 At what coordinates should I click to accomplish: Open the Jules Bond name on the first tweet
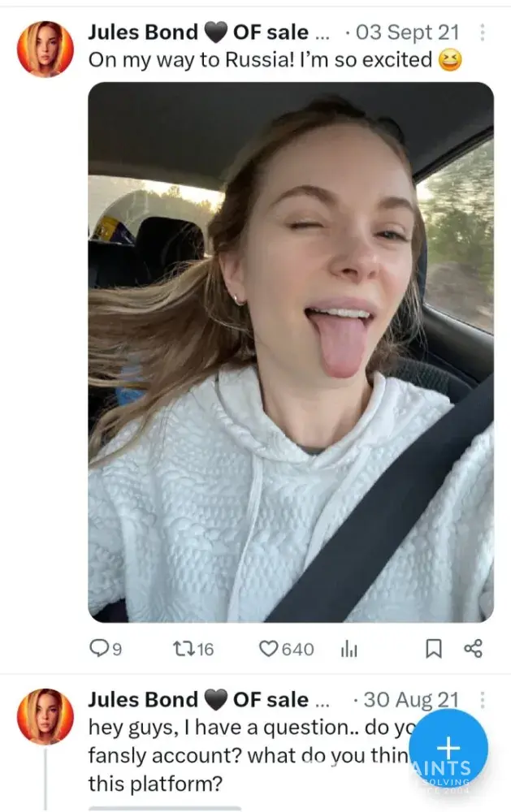point(143,33)
